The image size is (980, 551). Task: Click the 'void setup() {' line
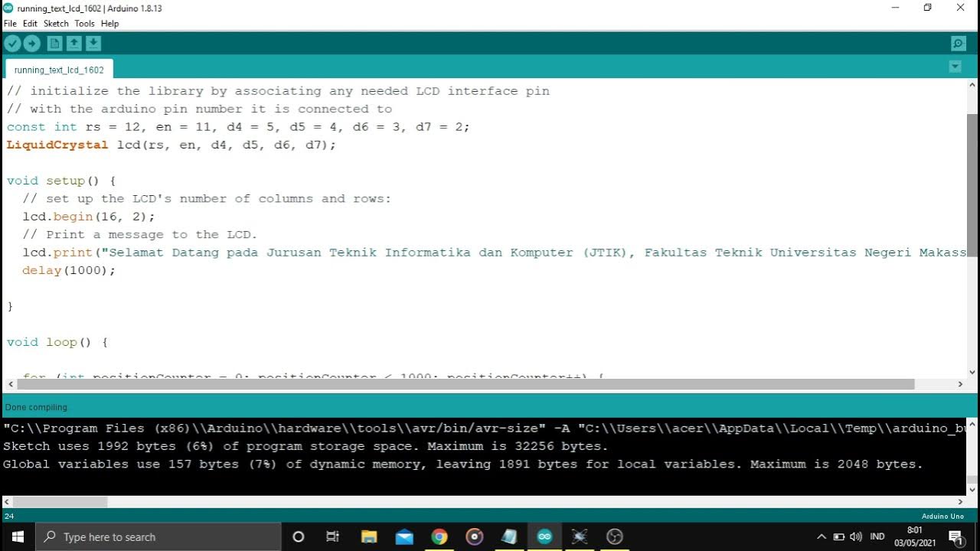pos(61,181)
